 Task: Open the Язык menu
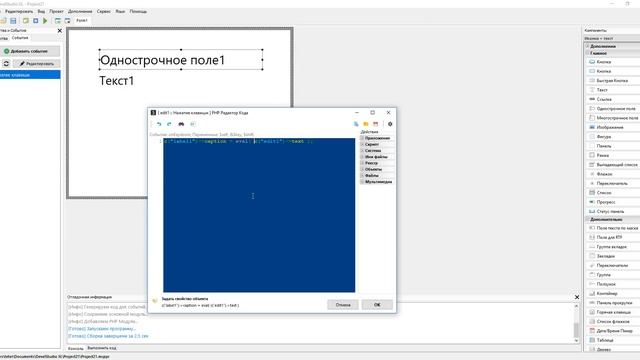coord(120,11)
